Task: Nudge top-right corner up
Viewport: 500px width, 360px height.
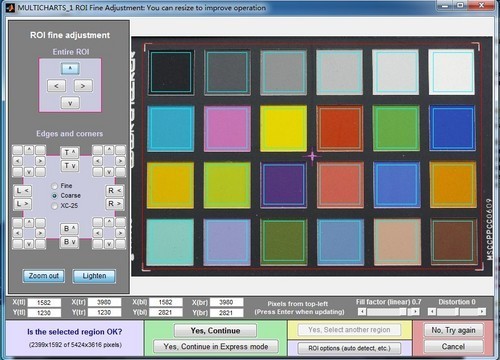Action: pyautogui.click(x=109, y=150)
